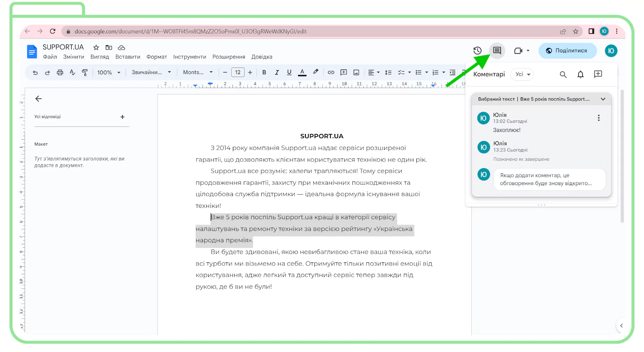This screenshot has height=352, width=644.
Task: Click the browser back arrow
Action: tap(27, 31)
